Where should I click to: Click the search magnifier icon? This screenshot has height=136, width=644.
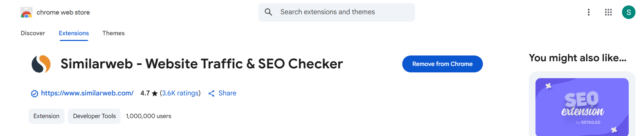(268, 12)
